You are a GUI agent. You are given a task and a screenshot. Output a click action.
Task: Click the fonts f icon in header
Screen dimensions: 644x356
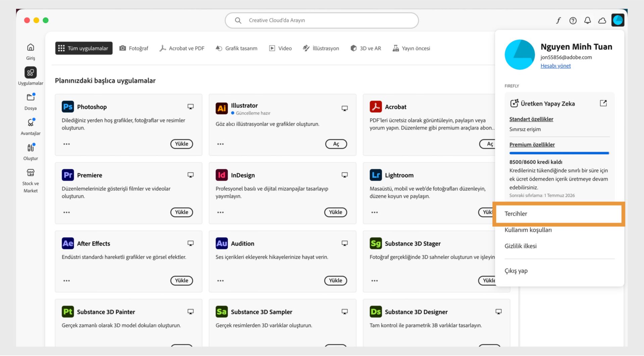[x=558, y=20]
